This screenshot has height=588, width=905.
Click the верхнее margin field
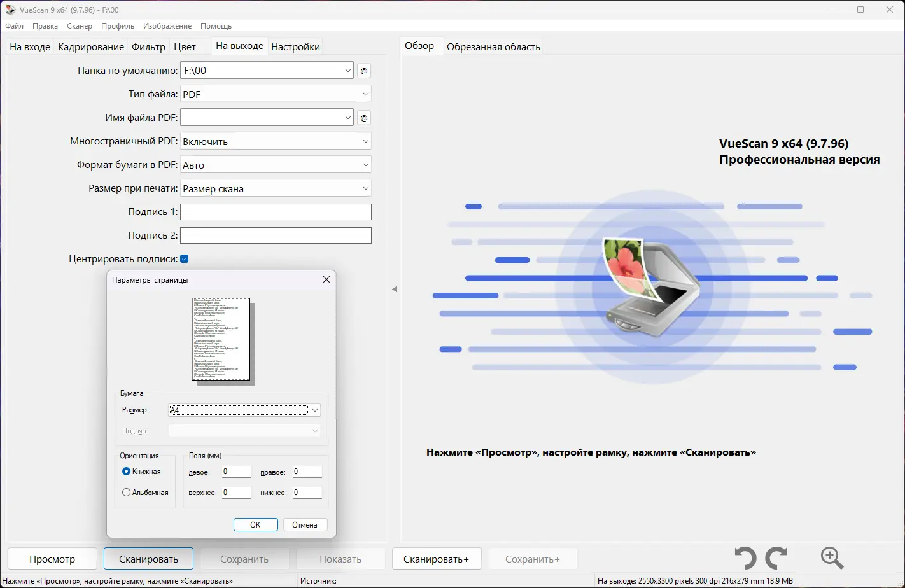pos(237,493)
